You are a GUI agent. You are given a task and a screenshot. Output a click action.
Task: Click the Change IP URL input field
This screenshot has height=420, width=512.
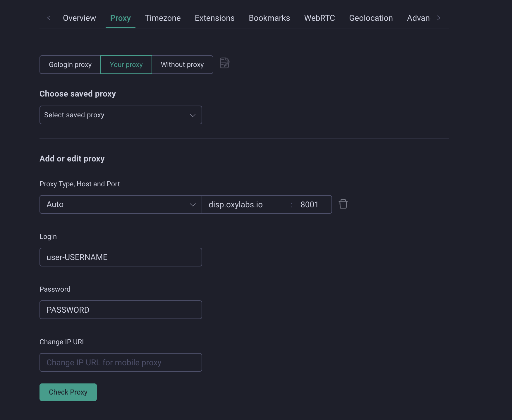click(x=121, y=362)
